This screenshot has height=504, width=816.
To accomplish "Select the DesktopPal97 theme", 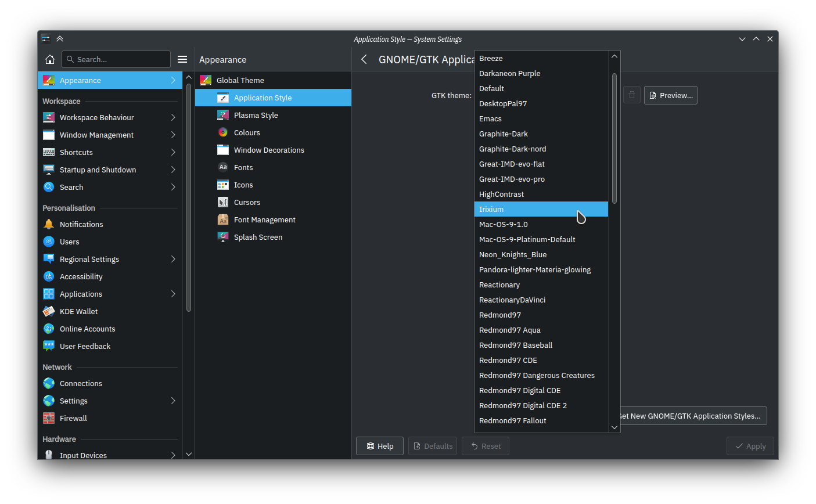I will [x=541, y=103].
